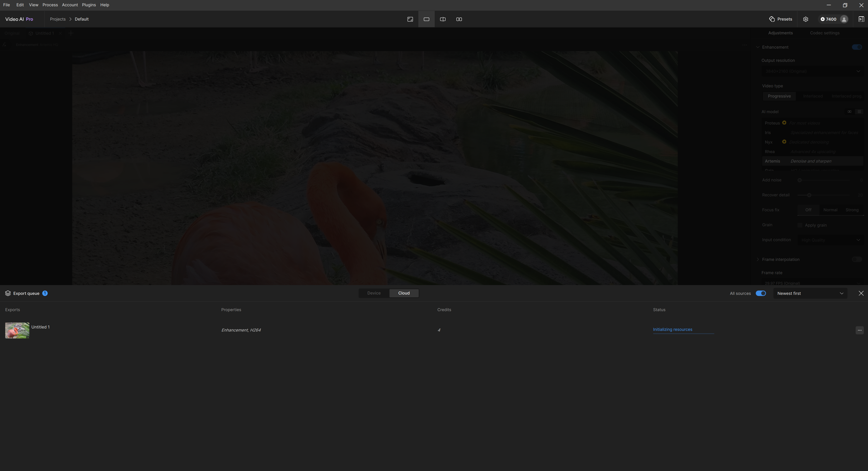Viewport: 868px width, 471px height.
Task: Switch to the Device queue tab
Action: (374, 293)
